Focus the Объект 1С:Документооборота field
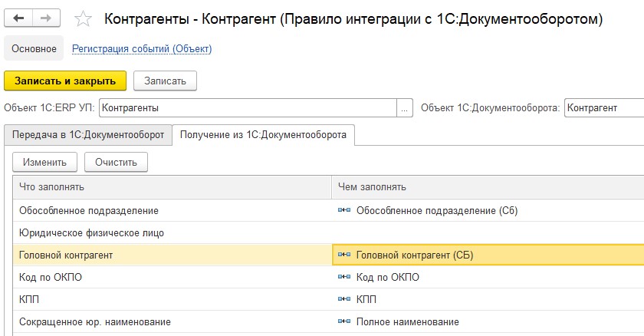This screenshot has height=336, width=644. click(604, 108)
